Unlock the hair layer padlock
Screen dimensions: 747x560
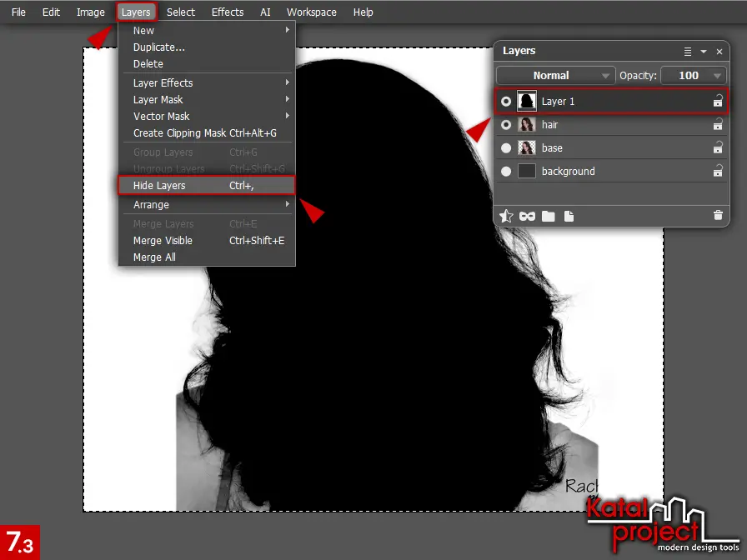pyautogui.click(x=717, y=124)
